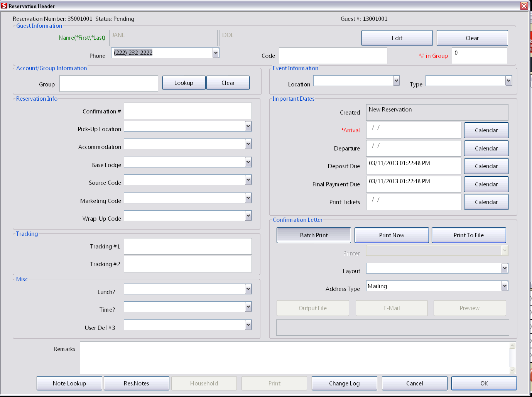Open the Calendar for Departure date
The height and width of the screenshot is (397, 532).
click(x=486, y=148)
